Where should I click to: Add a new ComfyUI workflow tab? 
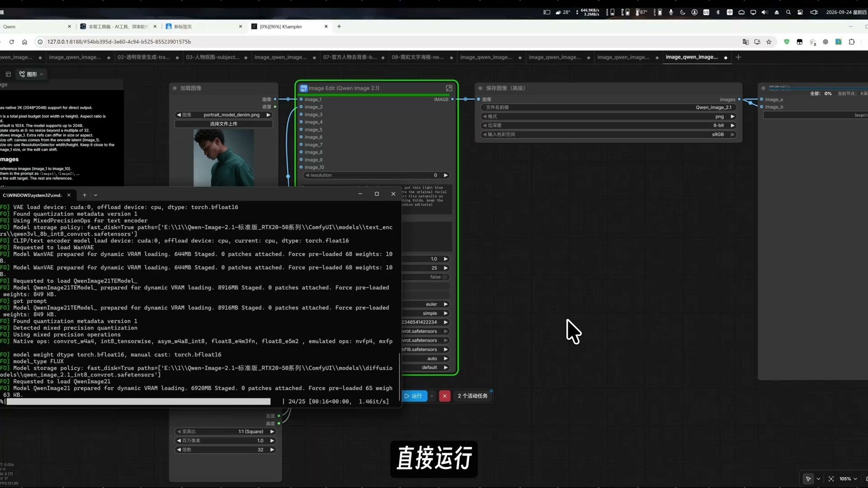738,57
